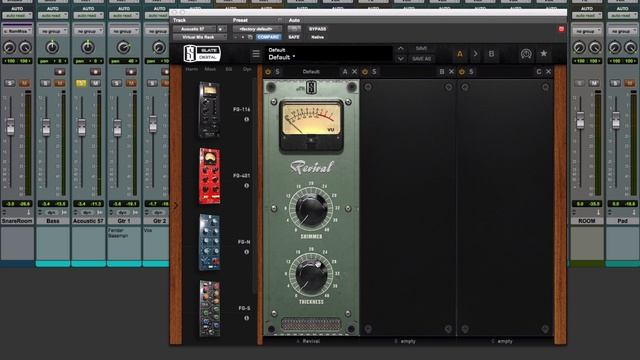This screenshot has width=640, height=360.
Task: Open the headphone support icon
Action: (526, 54)
